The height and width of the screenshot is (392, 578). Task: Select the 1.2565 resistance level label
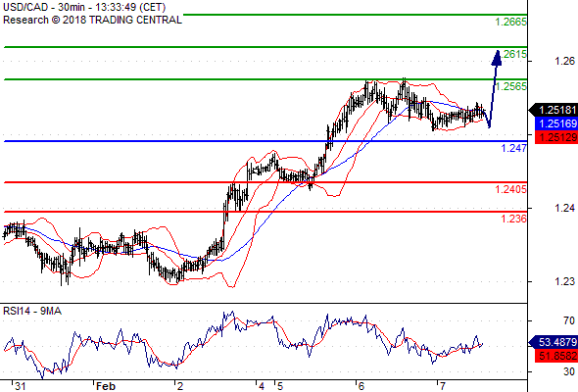(x=511, y=86)
